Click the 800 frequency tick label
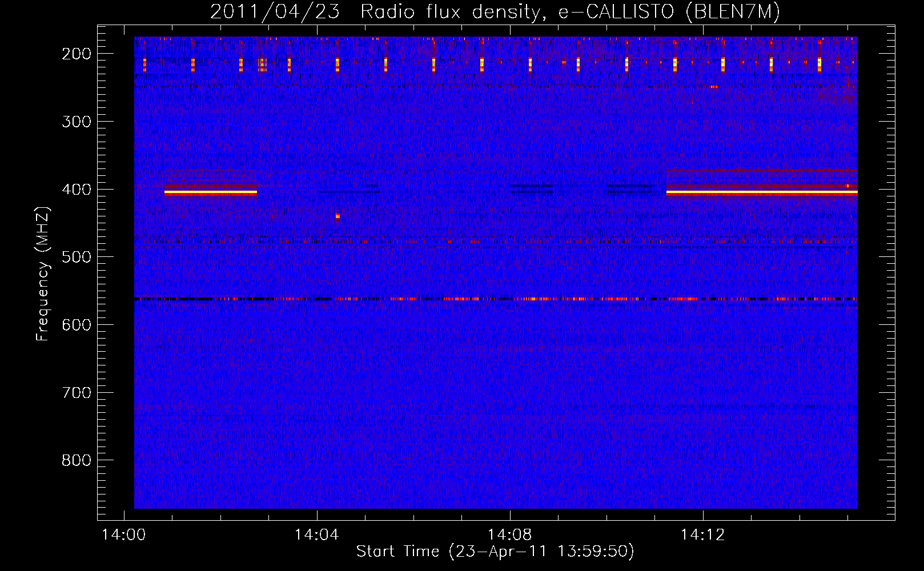Screen dimensions: 924x571 tap(76, 460)
